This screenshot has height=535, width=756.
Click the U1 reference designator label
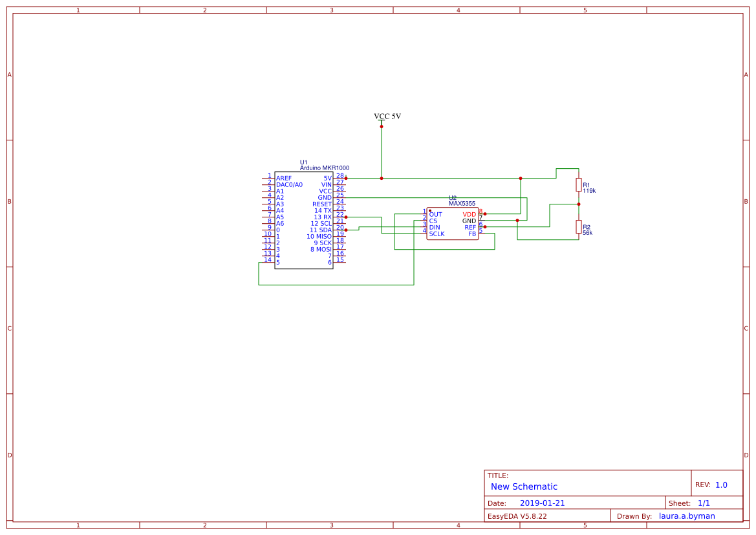click(x=303, y=162)
